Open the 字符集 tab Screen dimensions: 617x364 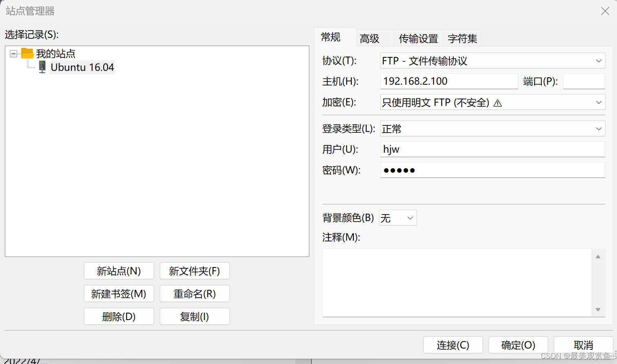click(462, 38)
